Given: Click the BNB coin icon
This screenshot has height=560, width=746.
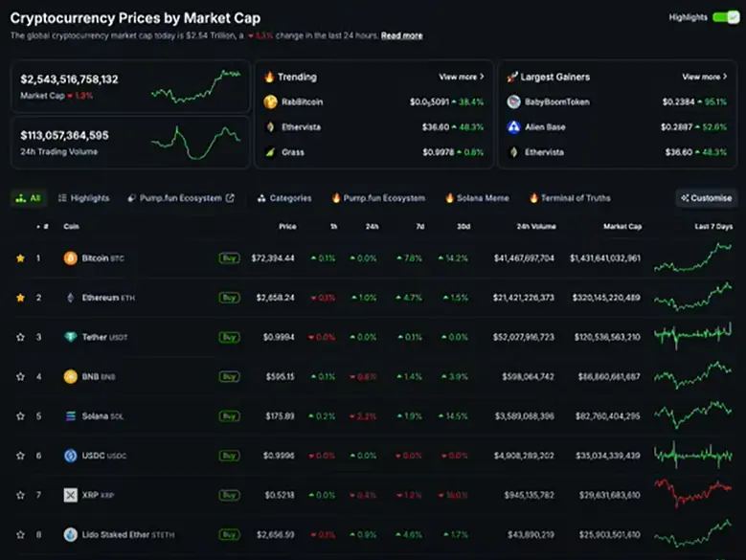Looking at the screenshot, I should pos(71,376).
